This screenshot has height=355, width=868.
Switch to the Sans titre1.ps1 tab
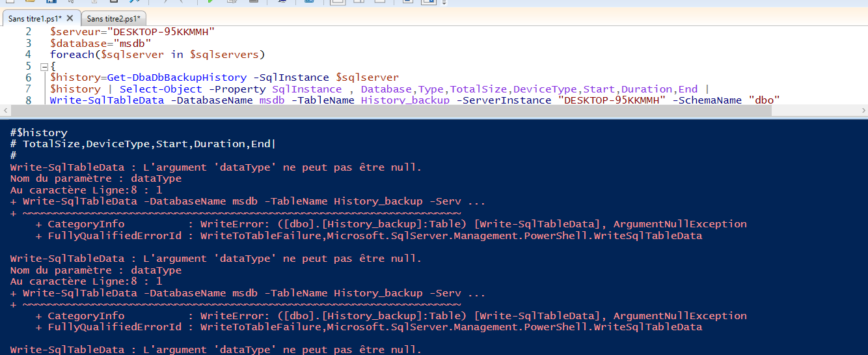pos(34,19)
